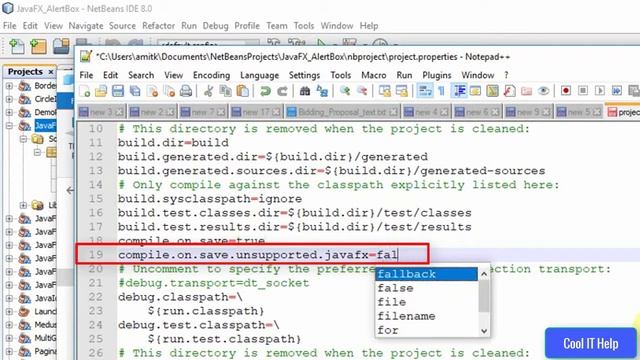640x360 pixels.
Task: Expand the Launc... project node
Action: tap(9, 311)
